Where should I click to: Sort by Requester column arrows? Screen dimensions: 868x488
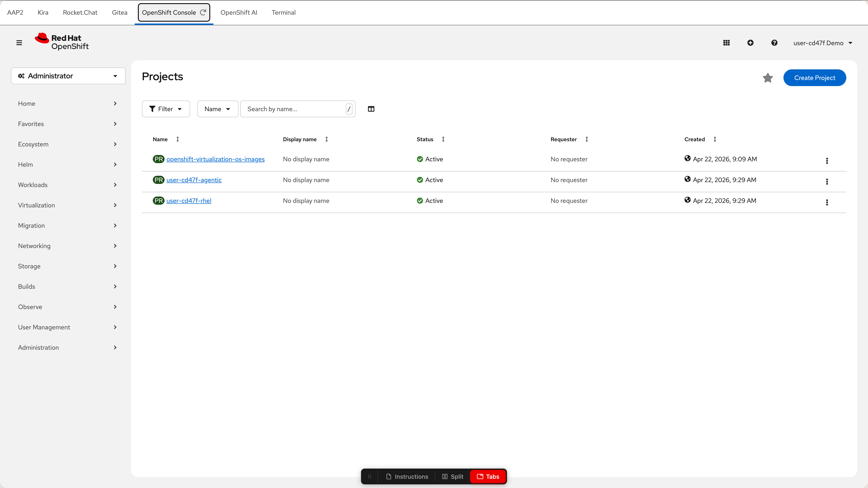(587, 139)
